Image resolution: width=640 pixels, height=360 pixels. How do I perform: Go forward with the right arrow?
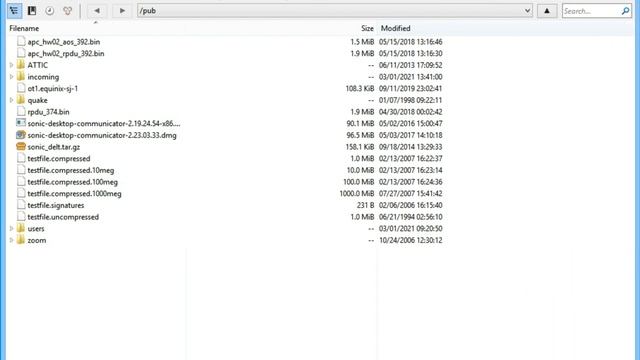coord(122,11)
